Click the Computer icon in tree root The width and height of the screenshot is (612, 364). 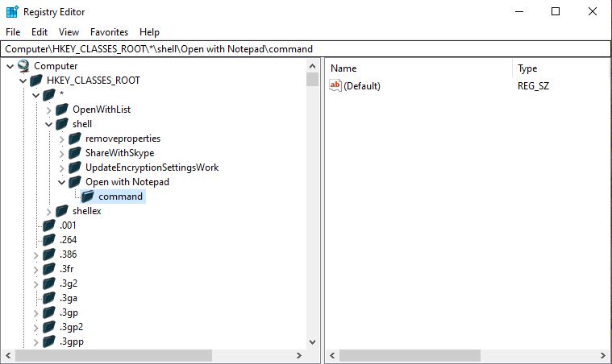point(23,66)
